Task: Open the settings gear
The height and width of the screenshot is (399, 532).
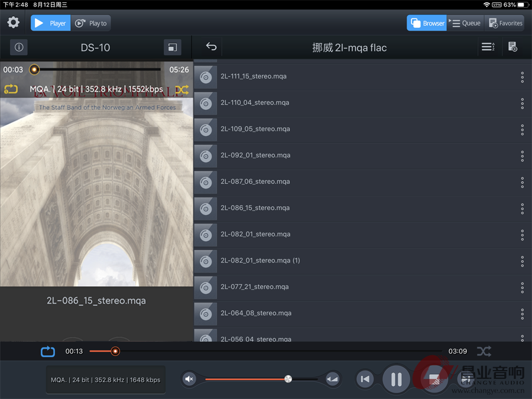Action: pyautogui.click(x=13, y=22)
